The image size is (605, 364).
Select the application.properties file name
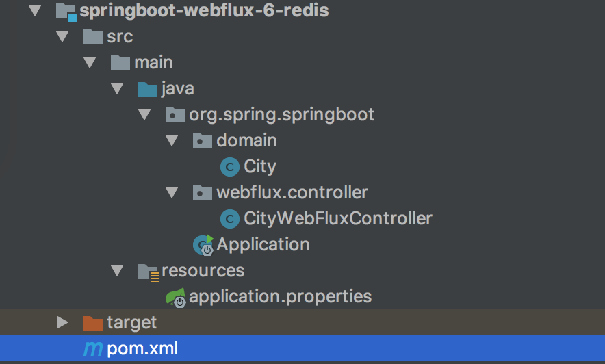point(280,297)
